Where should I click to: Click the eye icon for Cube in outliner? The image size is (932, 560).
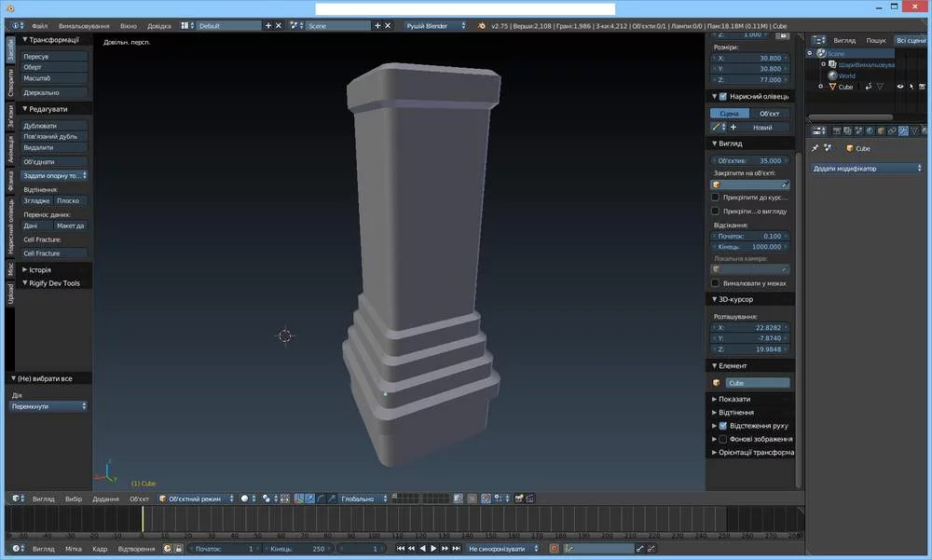click(900, 87)
